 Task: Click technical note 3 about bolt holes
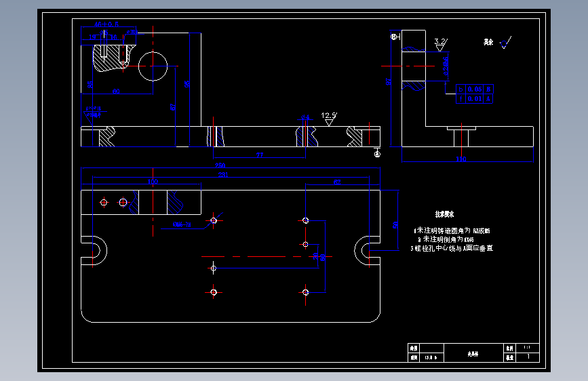(x=452, y=248)
